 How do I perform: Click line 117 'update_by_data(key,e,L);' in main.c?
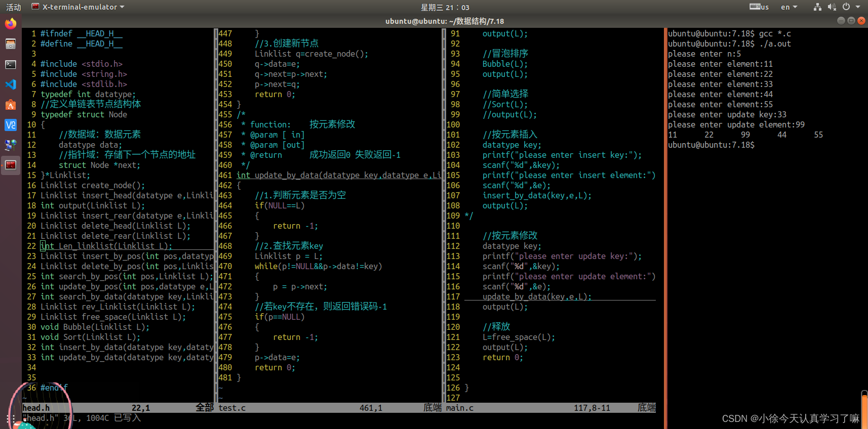(537, 296)
